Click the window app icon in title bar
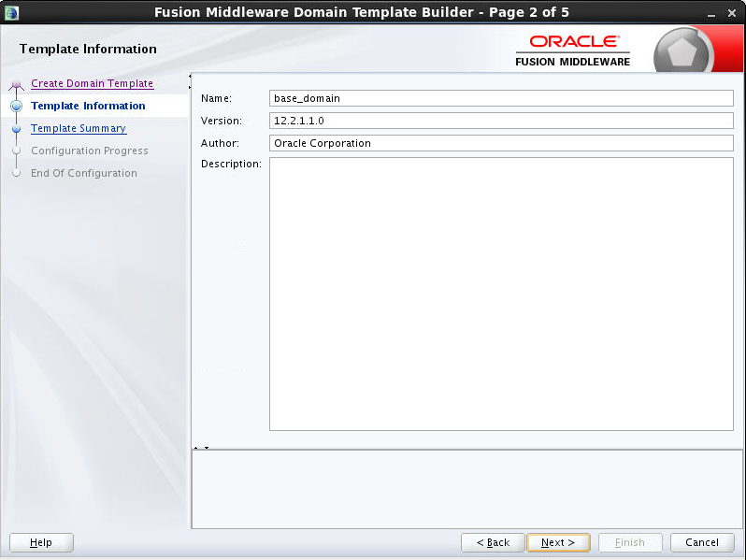 pyautogui.click(x=11, y=13)
